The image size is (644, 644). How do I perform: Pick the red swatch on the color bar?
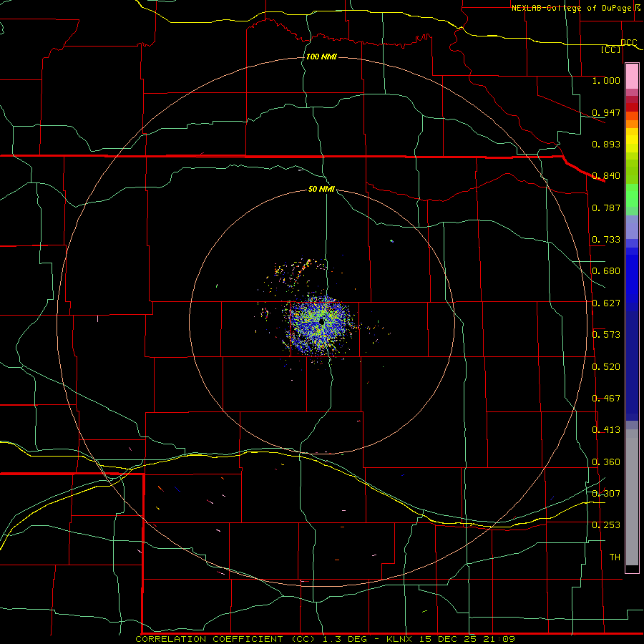(632, 107)
